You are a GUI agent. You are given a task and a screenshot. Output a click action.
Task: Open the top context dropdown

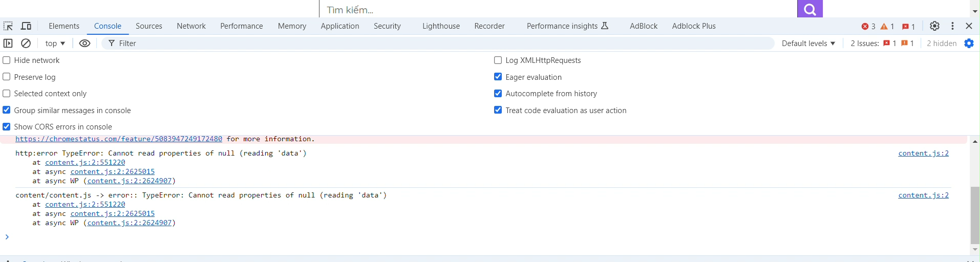[x=55, y=43]
